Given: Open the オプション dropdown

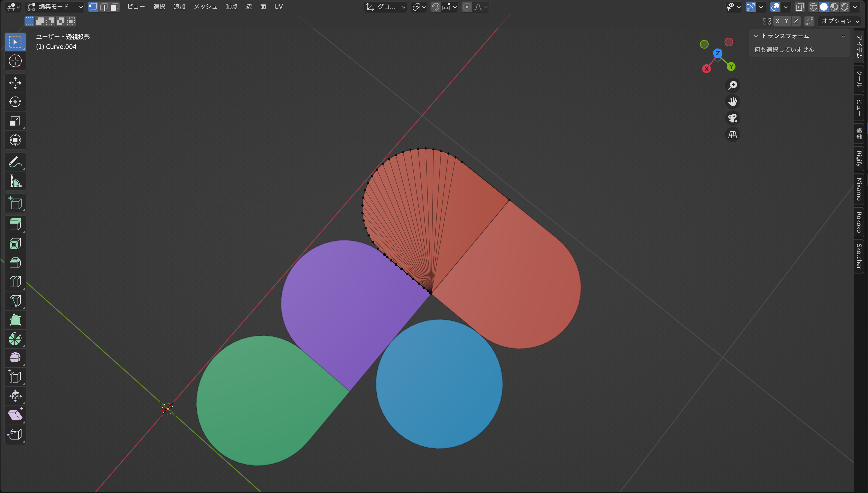Looking at the screenshot, I should (x=840, y=21).
